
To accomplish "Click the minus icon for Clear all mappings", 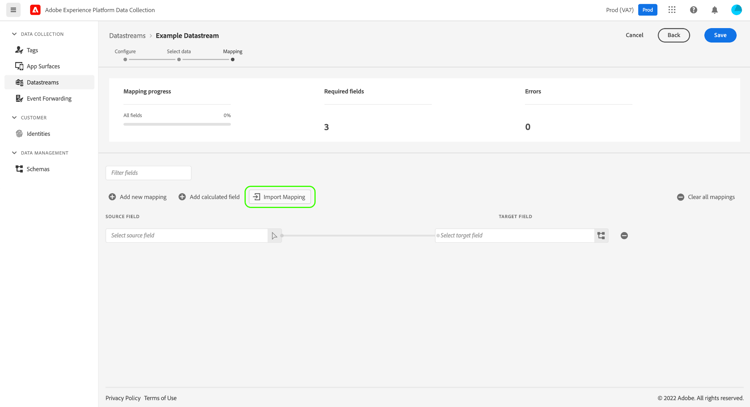I will (x=680, y=197).
